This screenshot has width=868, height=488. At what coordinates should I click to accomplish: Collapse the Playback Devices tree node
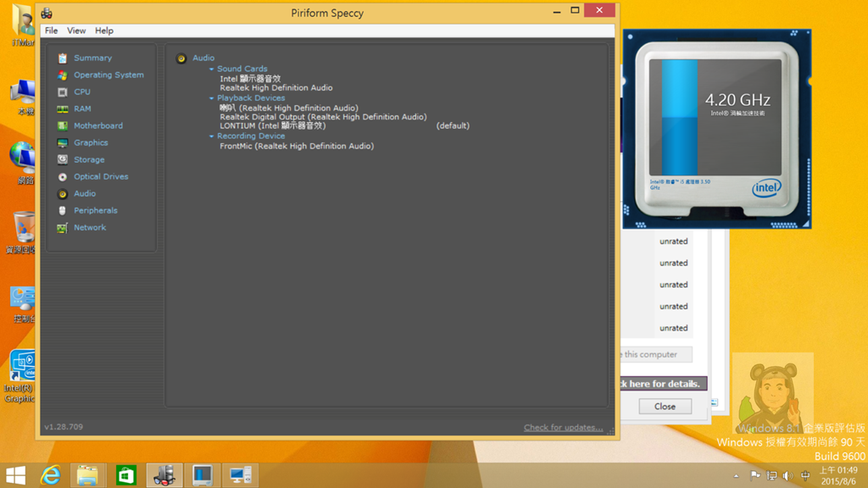(211, 98)
